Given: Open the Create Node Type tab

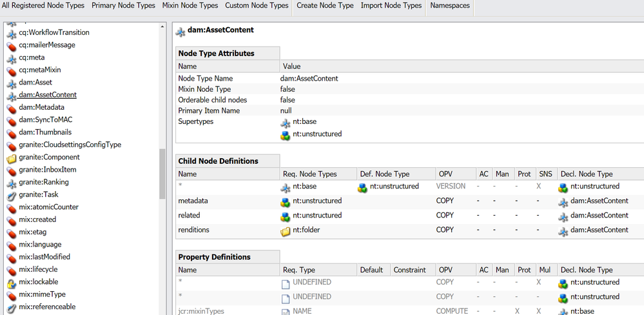Looking at the screenshot, I should [x=325, y=6].
